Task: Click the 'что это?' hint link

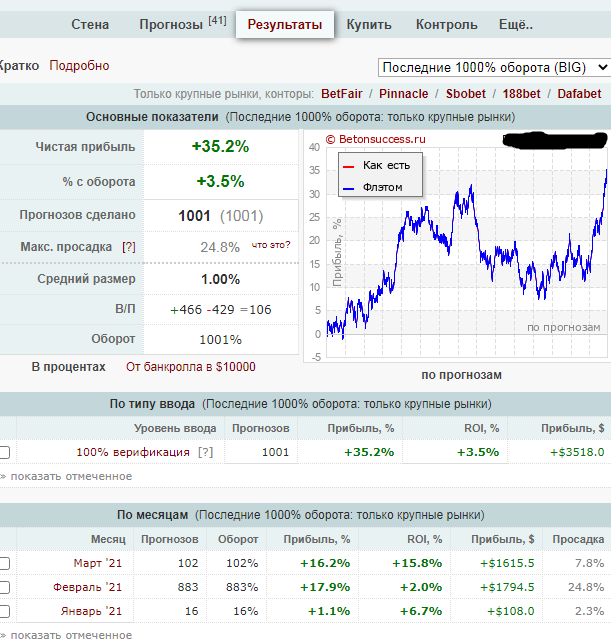Action: pos(272,245)
